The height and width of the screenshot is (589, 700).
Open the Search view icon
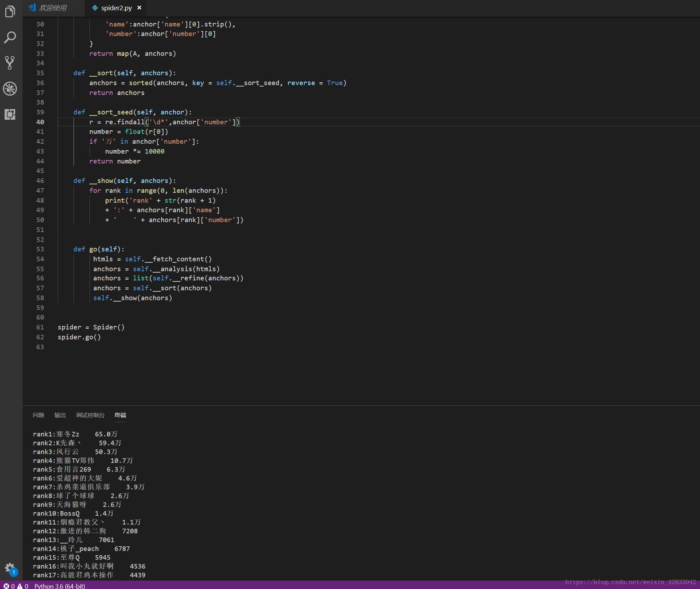(10, 37)
